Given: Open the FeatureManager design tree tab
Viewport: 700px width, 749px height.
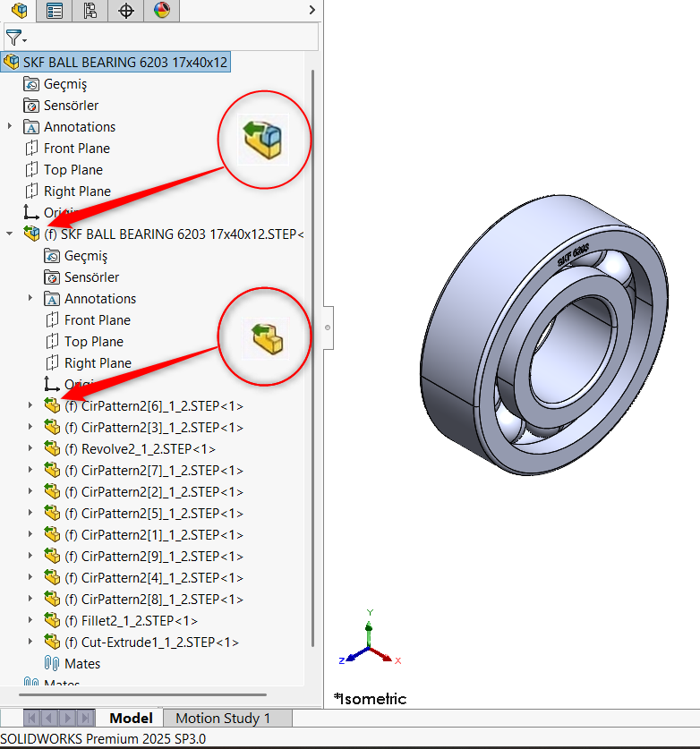Looking at the screenshot, I should click(x=19, y=10).
